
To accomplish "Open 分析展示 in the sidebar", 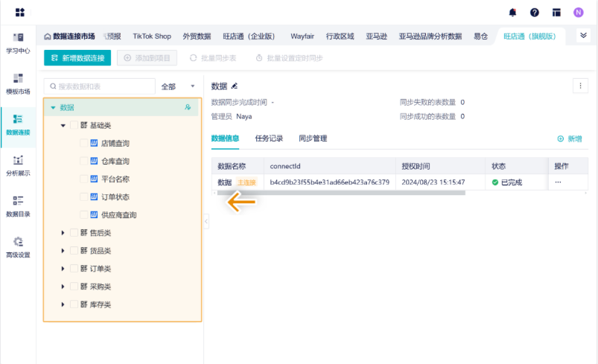I will click(x=18, y=166).
